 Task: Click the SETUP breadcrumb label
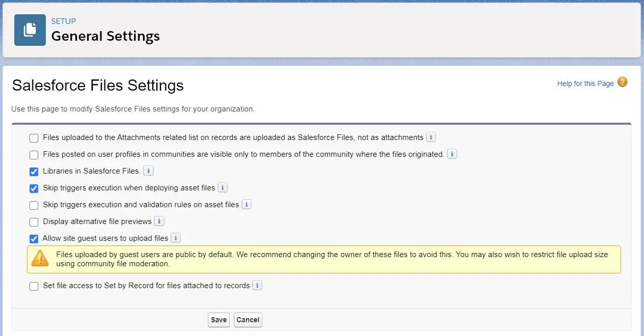(x=64, y=21)
